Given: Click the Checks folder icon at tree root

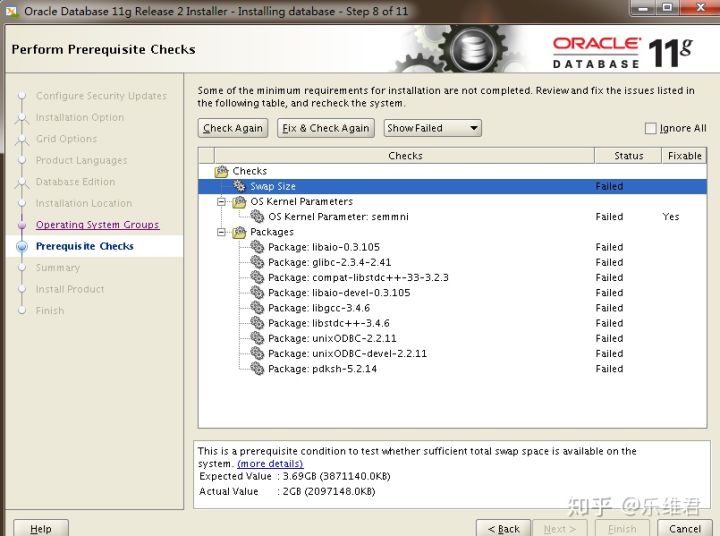Looking at the screenshot, I should pyautogui.click(x=222, y=171).
